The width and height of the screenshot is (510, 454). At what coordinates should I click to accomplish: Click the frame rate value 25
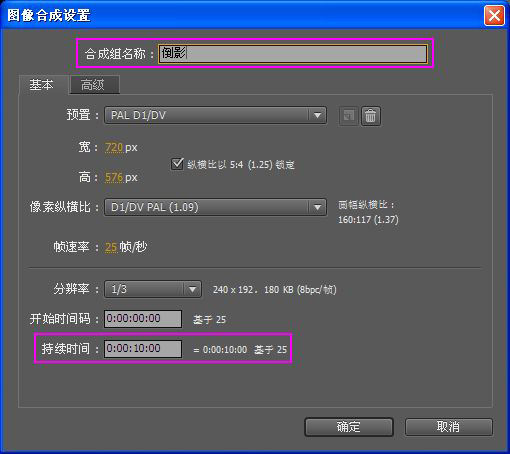(111, 247)
